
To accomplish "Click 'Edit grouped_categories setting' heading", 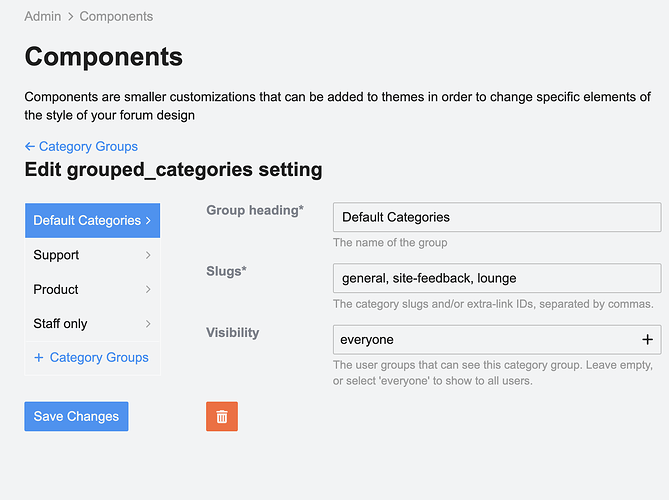I will click(173, 170).
